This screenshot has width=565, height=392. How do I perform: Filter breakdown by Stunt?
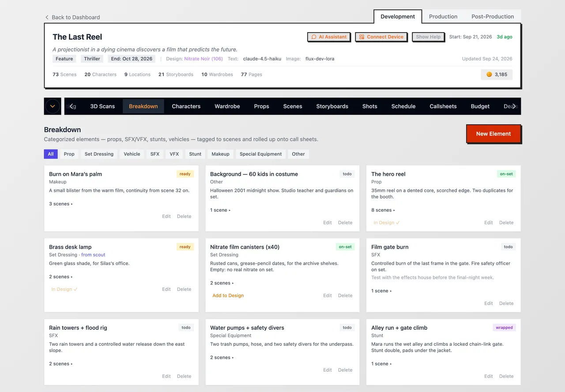(195, 154)
